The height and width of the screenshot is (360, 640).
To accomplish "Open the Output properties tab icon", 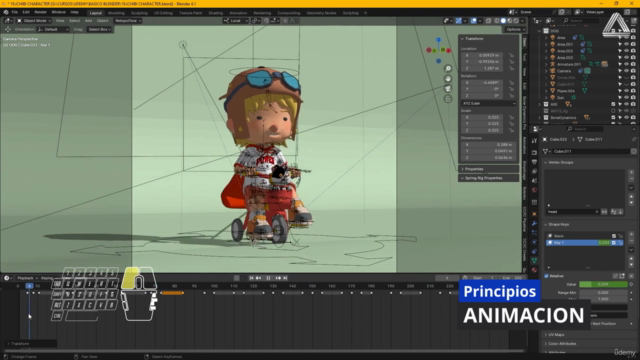I will pyautogui.click(x=534, y=162).
